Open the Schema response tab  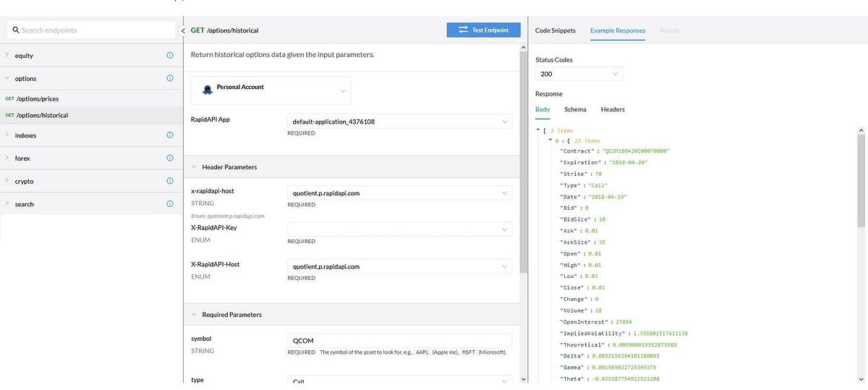click(x=575, y=109)
